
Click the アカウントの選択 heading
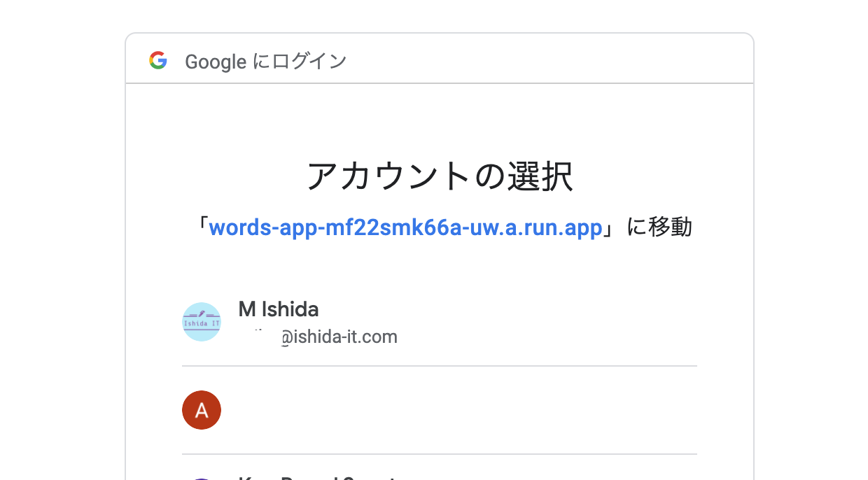click(x=440, y=176)
